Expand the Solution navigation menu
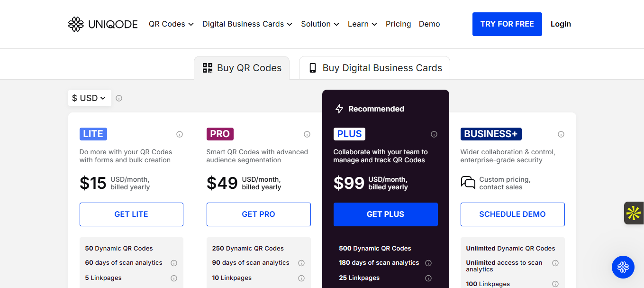The image size is (644, 288). (x=320, y=24)
